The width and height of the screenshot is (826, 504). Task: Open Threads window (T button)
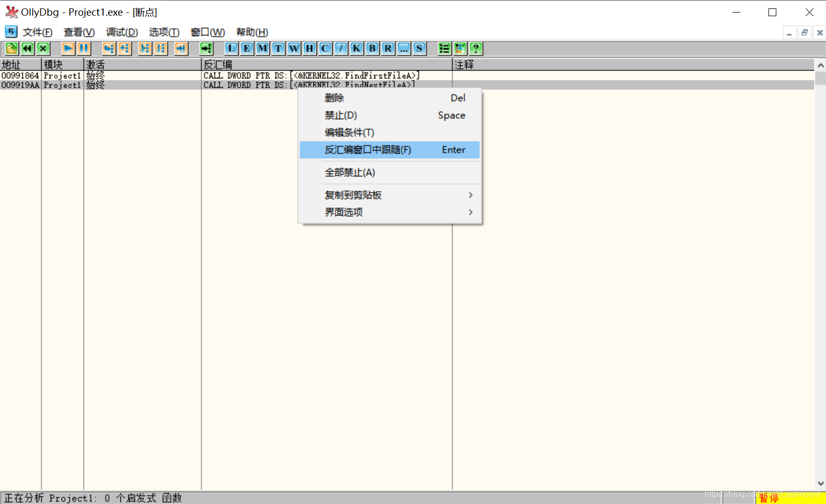(278, 49)
